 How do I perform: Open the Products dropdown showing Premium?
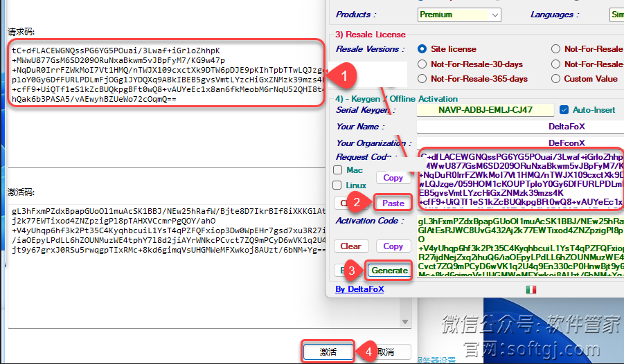pos(459,15)
